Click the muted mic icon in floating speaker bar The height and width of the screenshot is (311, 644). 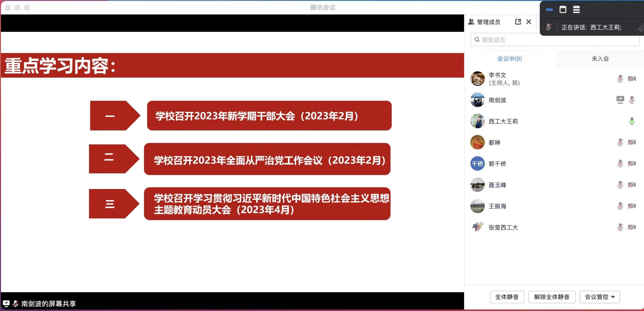click(548, 27)
